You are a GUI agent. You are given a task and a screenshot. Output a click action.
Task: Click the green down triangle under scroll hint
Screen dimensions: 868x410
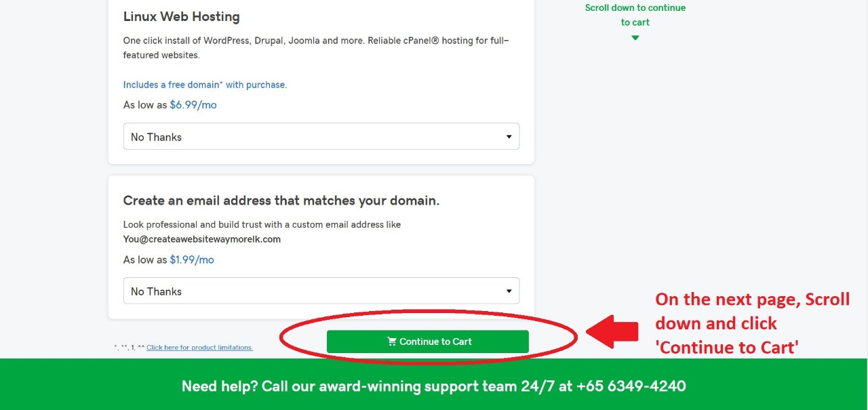pos(635,38)
